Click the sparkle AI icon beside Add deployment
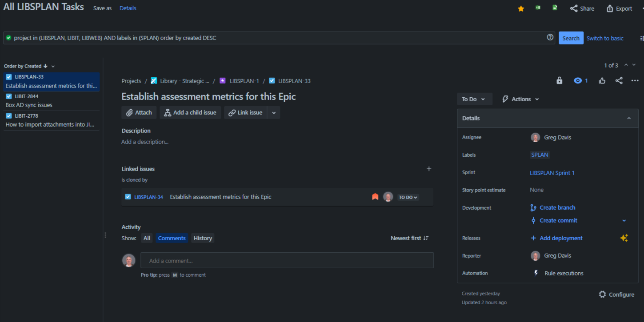 (x=624, y=238)
